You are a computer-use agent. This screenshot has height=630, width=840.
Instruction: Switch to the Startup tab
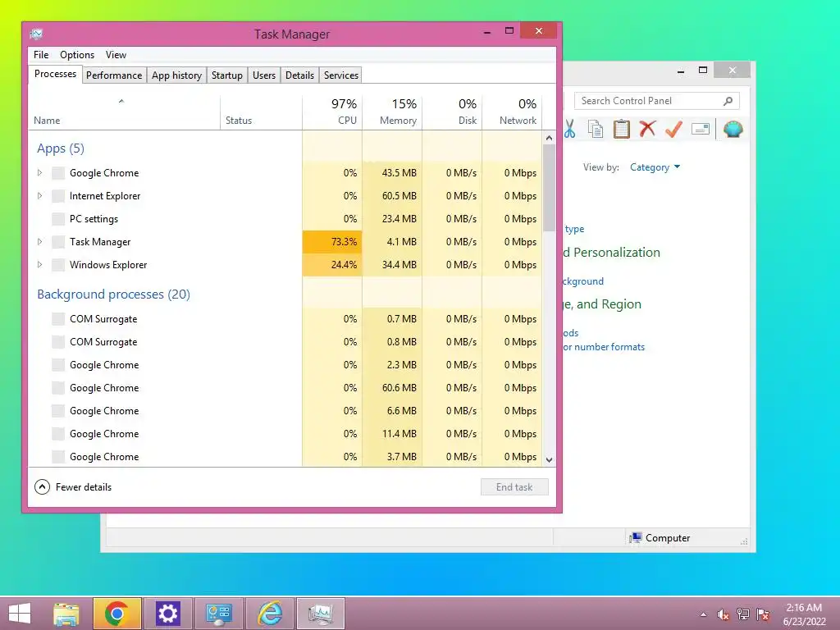[x=226, y=75]
